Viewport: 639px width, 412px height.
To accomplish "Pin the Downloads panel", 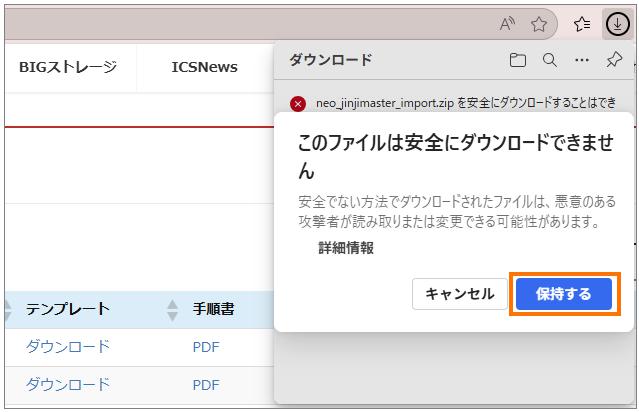I will pyautogui.click(x=613, y=61).
